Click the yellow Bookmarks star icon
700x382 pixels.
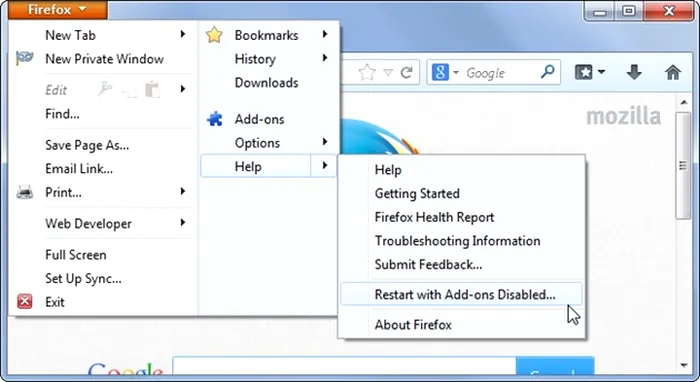click(214, 35)
